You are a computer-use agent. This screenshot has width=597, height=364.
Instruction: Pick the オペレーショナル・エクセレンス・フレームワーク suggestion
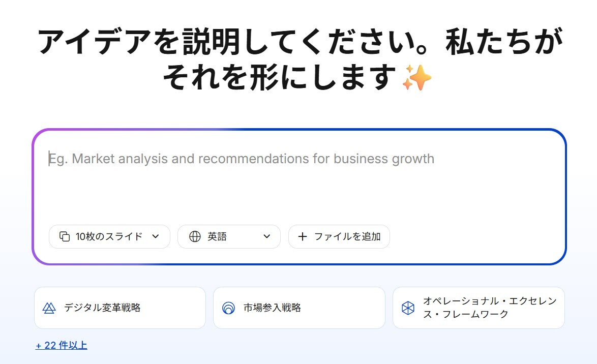point(479,308)
